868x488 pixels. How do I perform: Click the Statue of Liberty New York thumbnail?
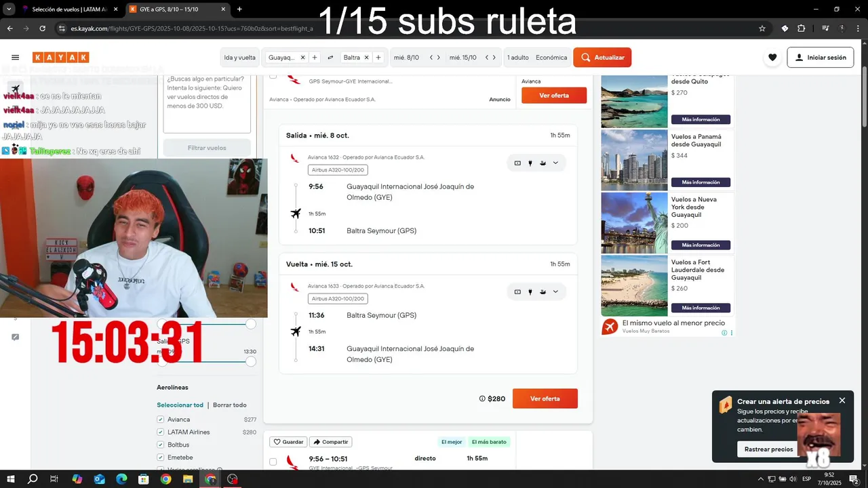pos(634,223)
